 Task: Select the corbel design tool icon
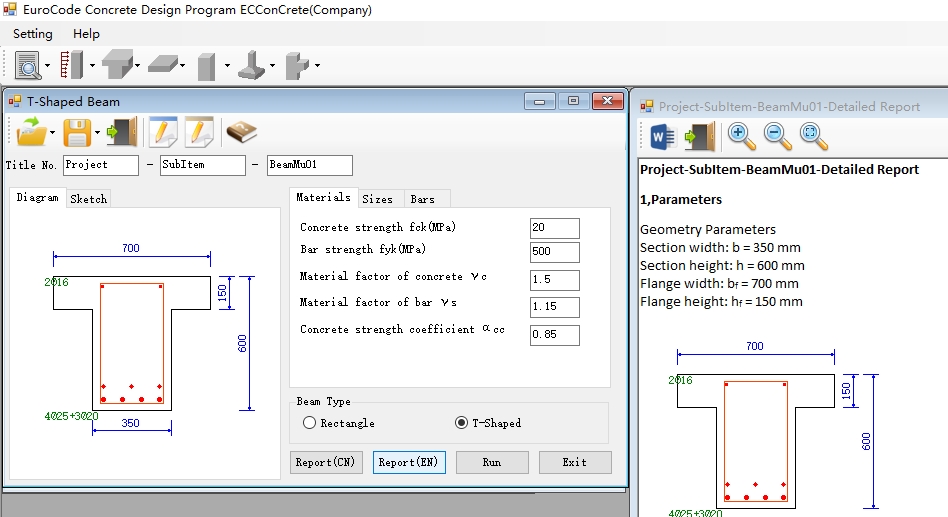pyautogui.click(x=296, y=65)
